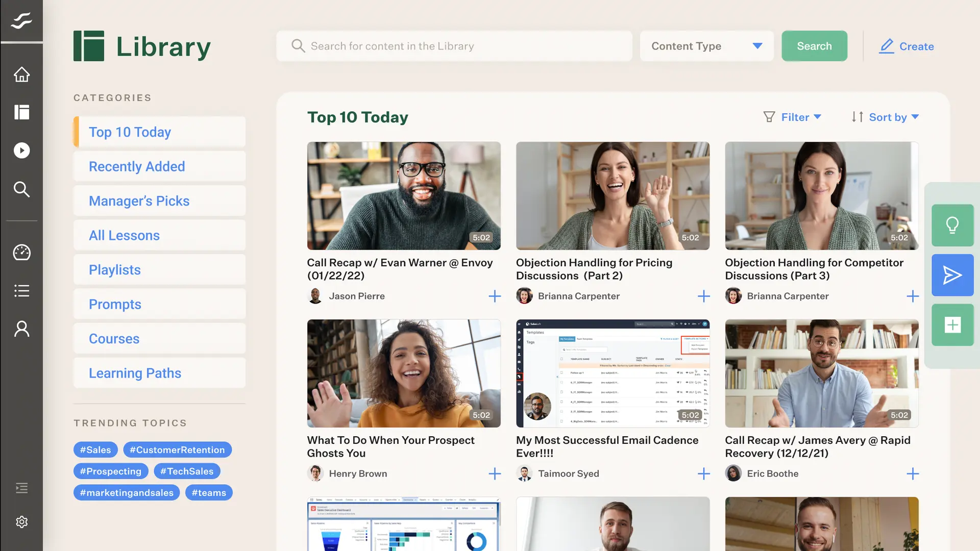Click the blue paper plane send button
The image size is (980, 551).
[952, 275]
